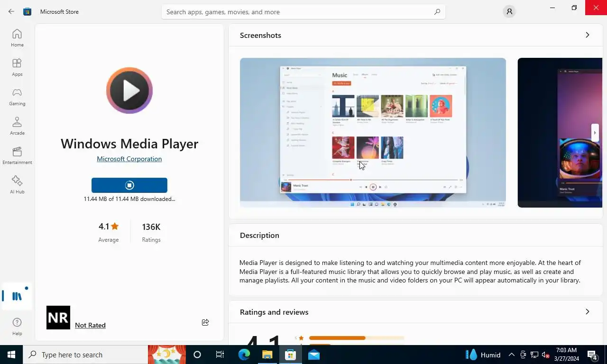Open Home in the sidebar
This screenshot has width=607, height=364.
17,38
